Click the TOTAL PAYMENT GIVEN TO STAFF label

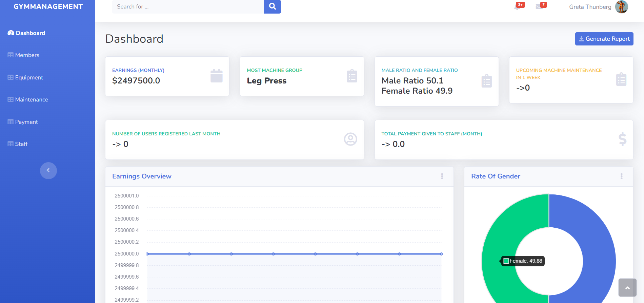432,134
